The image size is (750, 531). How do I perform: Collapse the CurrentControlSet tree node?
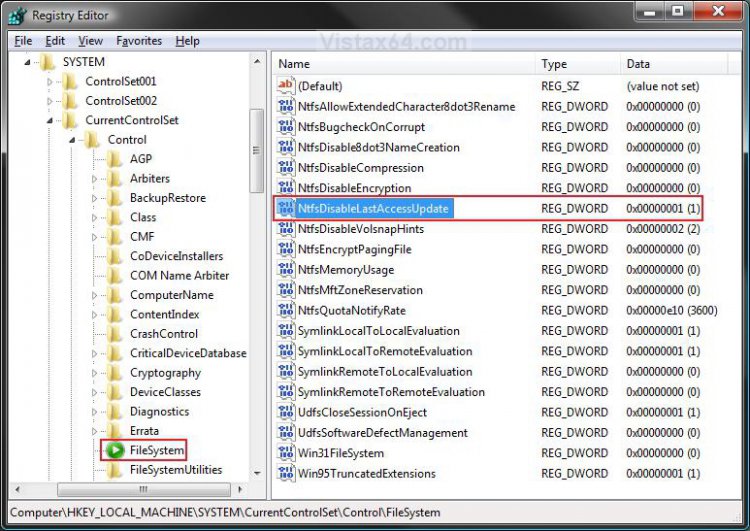pos(50,121)
